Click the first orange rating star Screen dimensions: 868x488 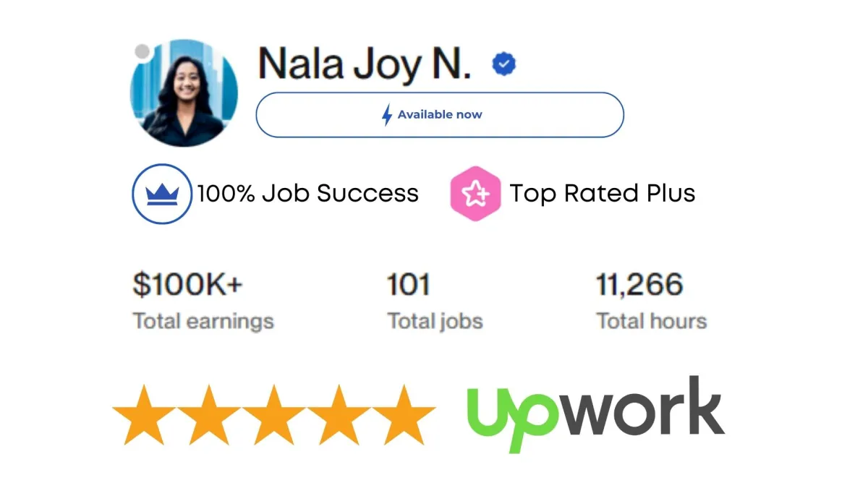pos(145,414)
